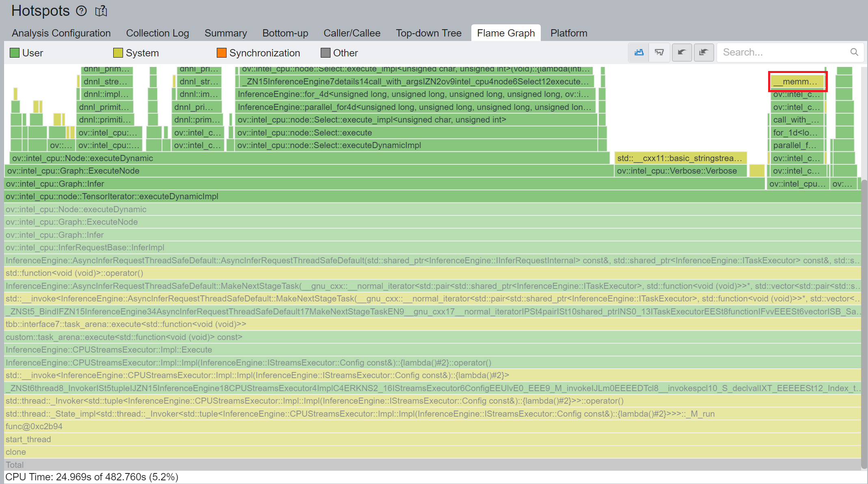This screenshot has height=484, width=868.
Task: Select the Analysis Configuration tab
Action: coord(61,33)
